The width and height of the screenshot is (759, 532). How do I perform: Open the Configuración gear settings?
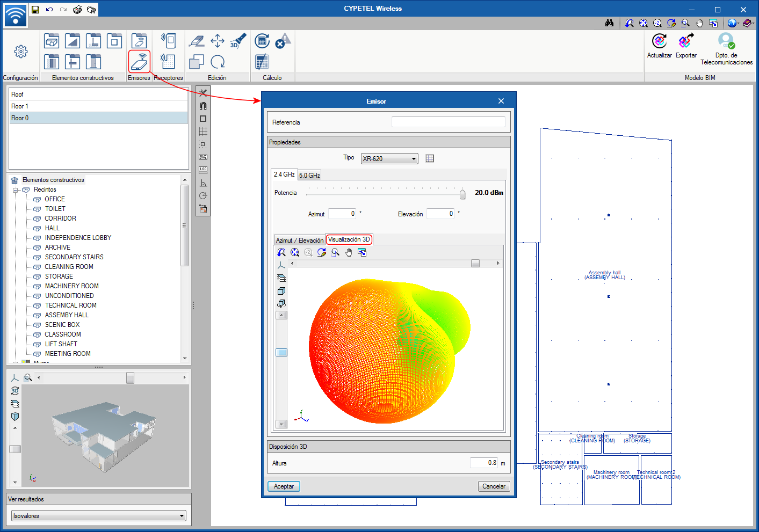(x=20, y=52)
